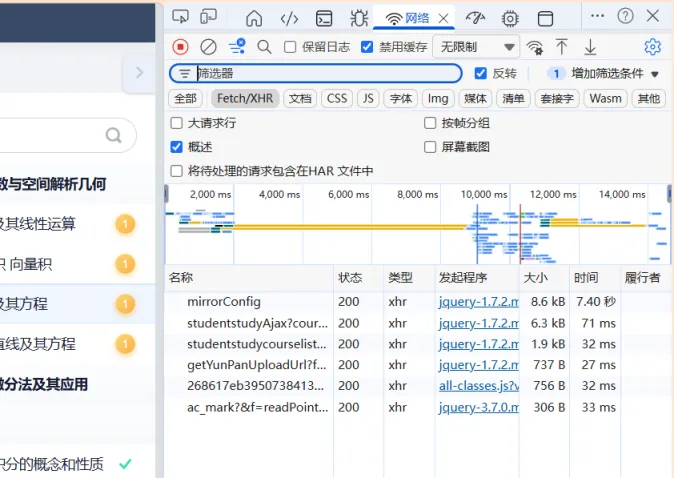Close the 网络 tab
The height and width of the screenshot is (479, 675).
coord(443,19)
